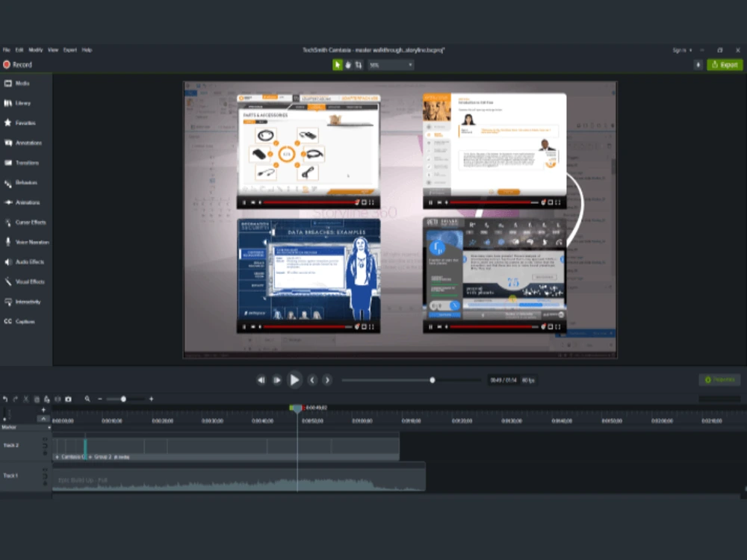747x560 pixels.
Task: Select the arrow Edit mode tool
Action: [338, 65]
